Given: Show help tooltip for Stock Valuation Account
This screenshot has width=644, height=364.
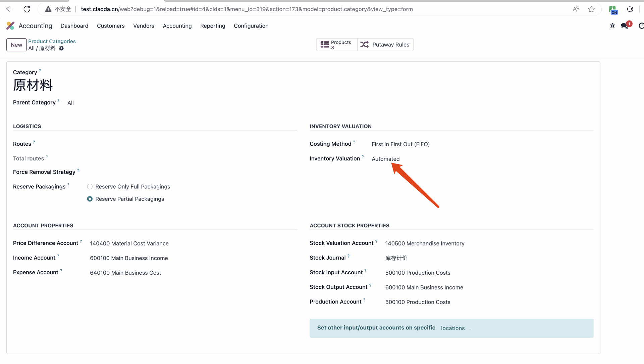Looking at the screenshot, I should pos(376,241).
